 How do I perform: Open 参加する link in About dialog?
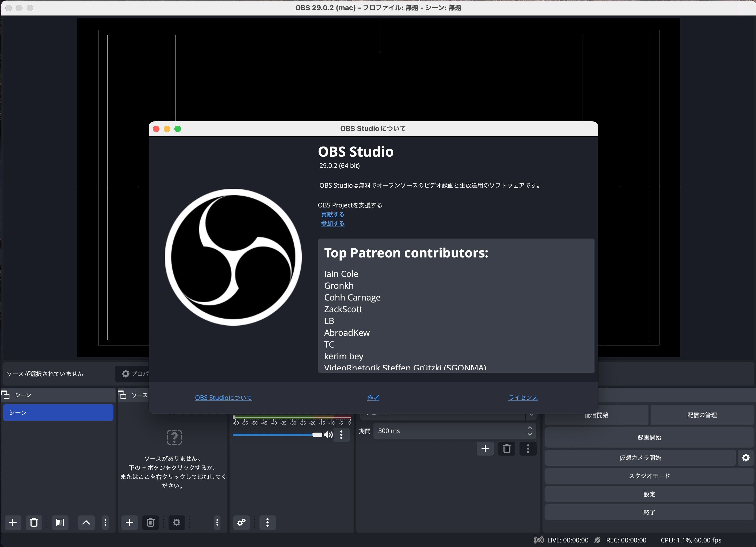pos(333,224)
